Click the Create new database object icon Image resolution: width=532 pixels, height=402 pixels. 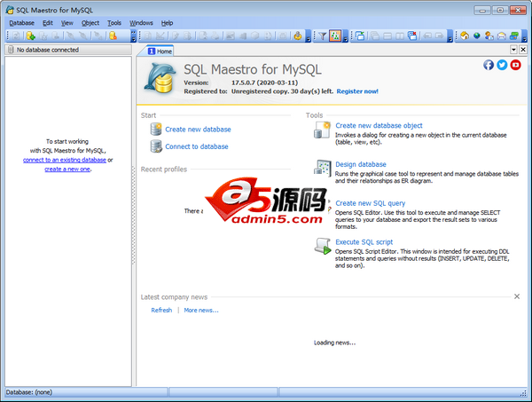point(322,130)
